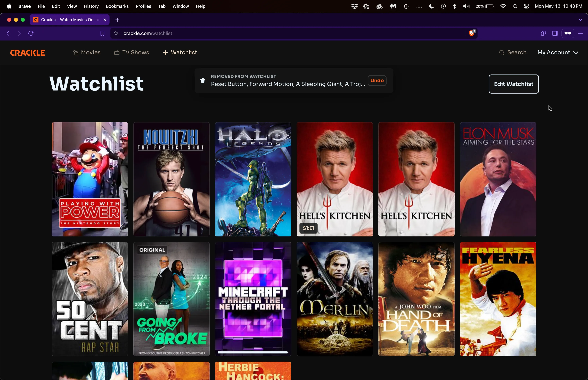Screen dimensions: 588x380
Task: Open Fearless Hyena poster
Action: (x=498, y=299)
